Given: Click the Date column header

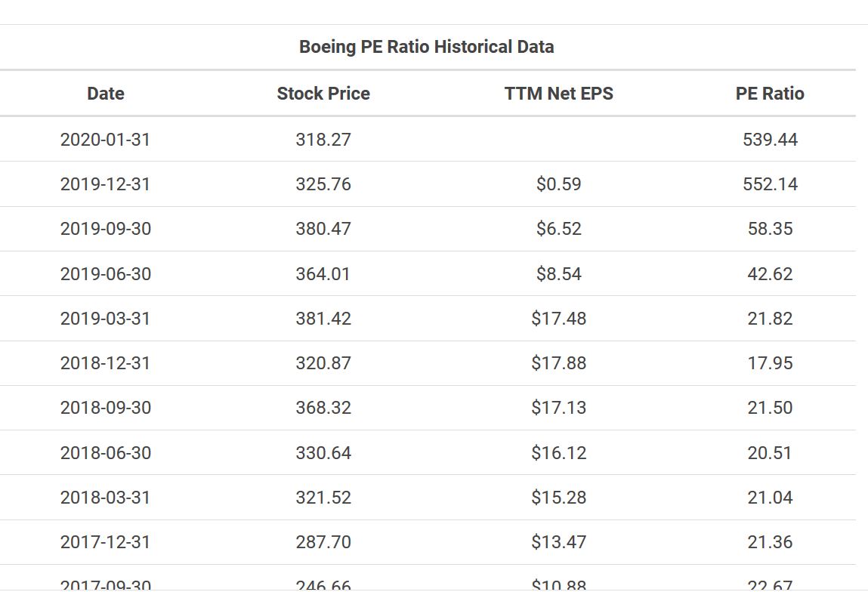Looking at the screenshot, I should pyautogui.click(x=106, y=94).
